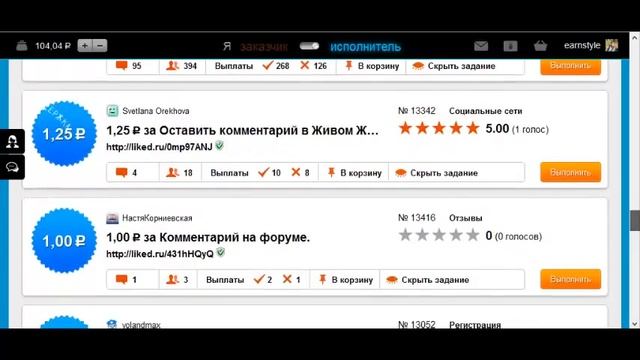Click scrollbar up arrow
The height and width of the screenshot is (360, 640).
coord(635,38)
